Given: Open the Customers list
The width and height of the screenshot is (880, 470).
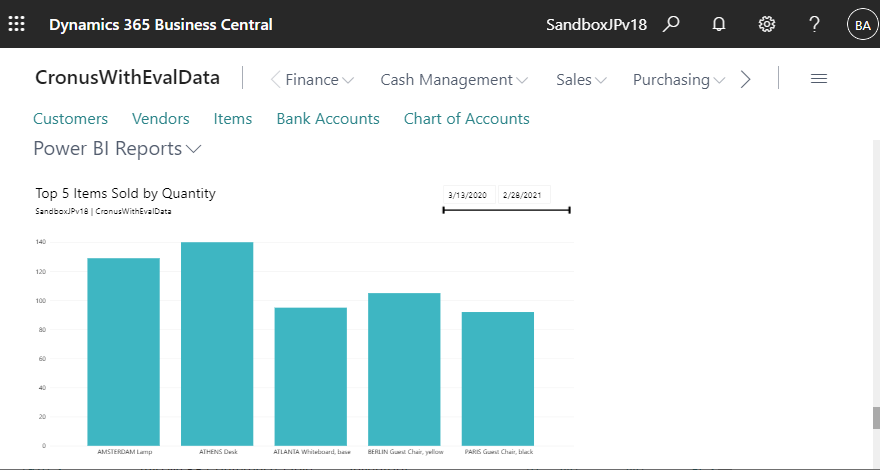Looking at the screenshot, I should tap(70, 118).
